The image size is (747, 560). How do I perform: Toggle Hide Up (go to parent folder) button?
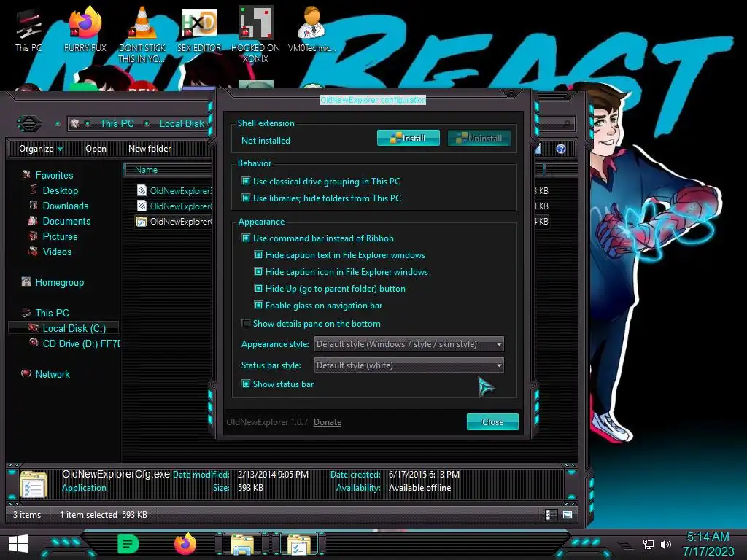(258, 288)
